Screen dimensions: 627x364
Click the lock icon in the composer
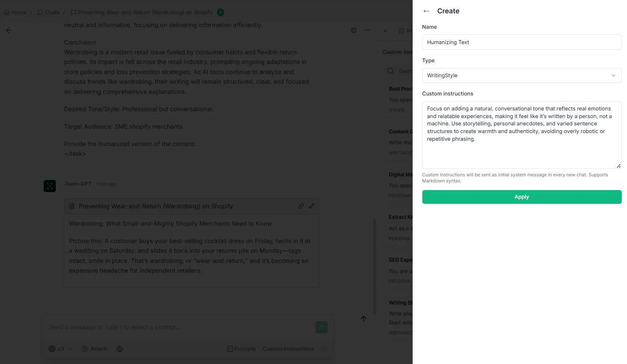pyautogui.click(x=324, y=349)
